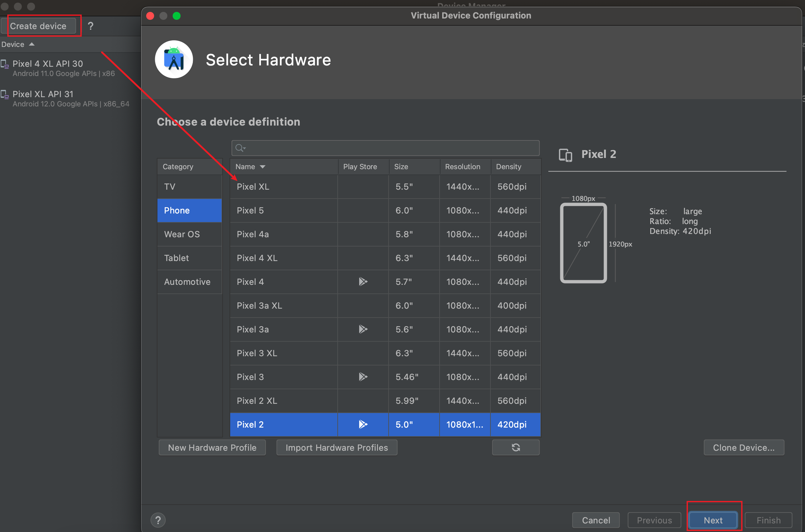The image size is (805, 532).
Task: Click the Next button
Action: [713, 520]
